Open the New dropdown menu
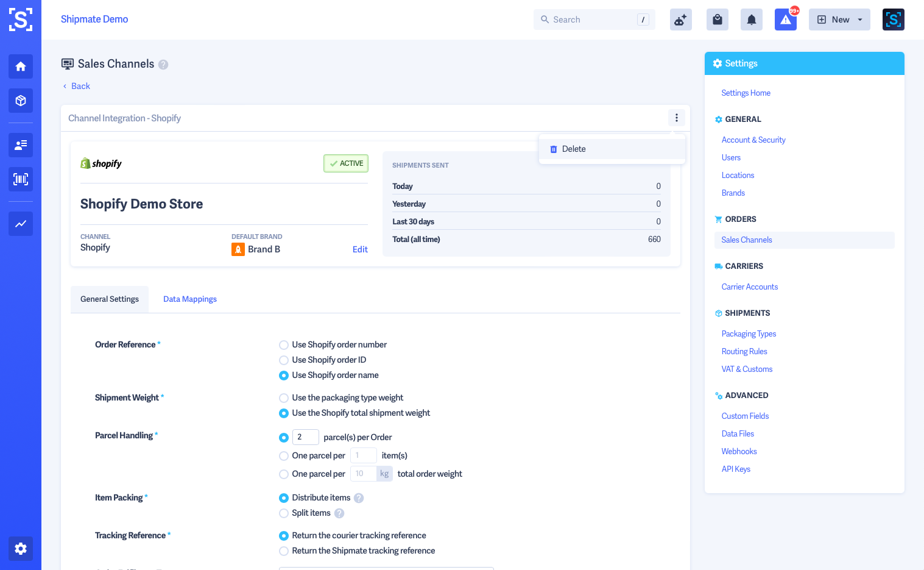Viewport: 924px width, 570px height. (839, 19)
